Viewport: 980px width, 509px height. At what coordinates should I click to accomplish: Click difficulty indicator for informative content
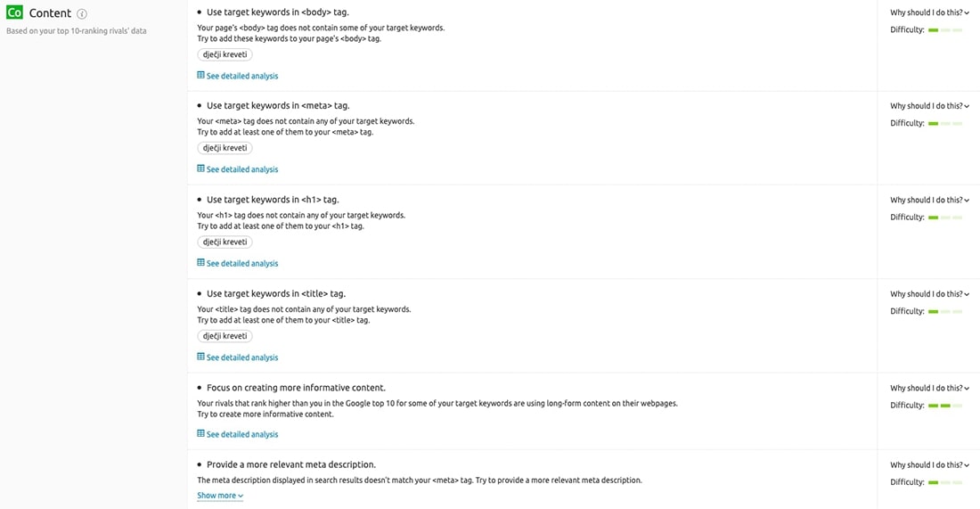[x=945, y=406]
